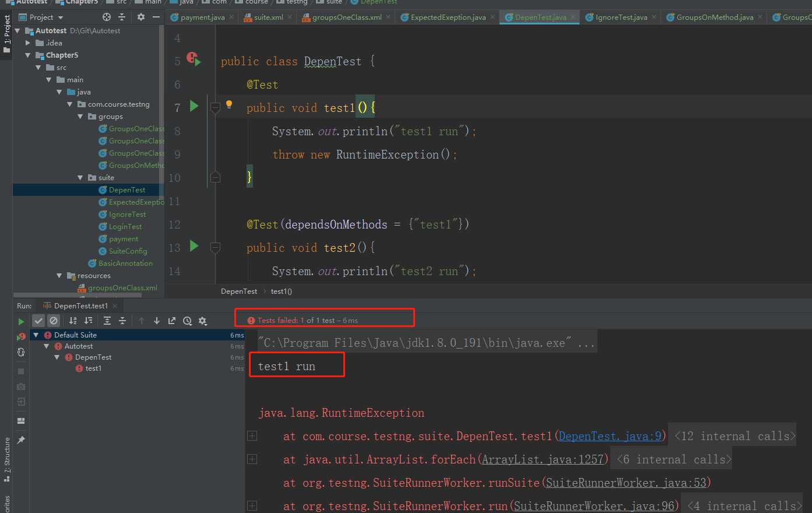Expand the .idea folder in Project tree
812x513 pixels.
tap(28, 43)
